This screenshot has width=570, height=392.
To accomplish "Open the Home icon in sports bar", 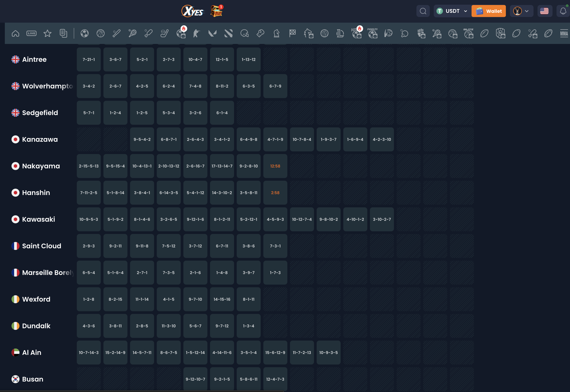I will click(15, 33).
